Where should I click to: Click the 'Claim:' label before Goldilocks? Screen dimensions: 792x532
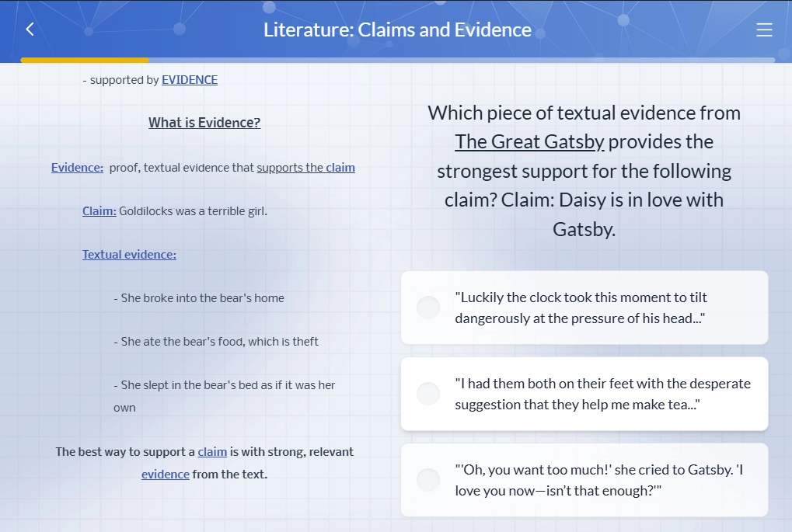pos(99,211)
